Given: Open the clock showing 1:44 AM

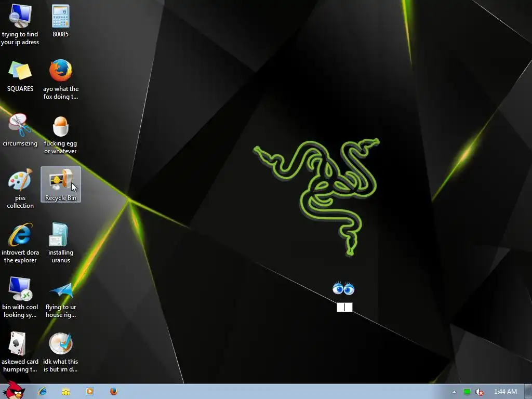Looking at the screenshot, I should tap(505, 392).
